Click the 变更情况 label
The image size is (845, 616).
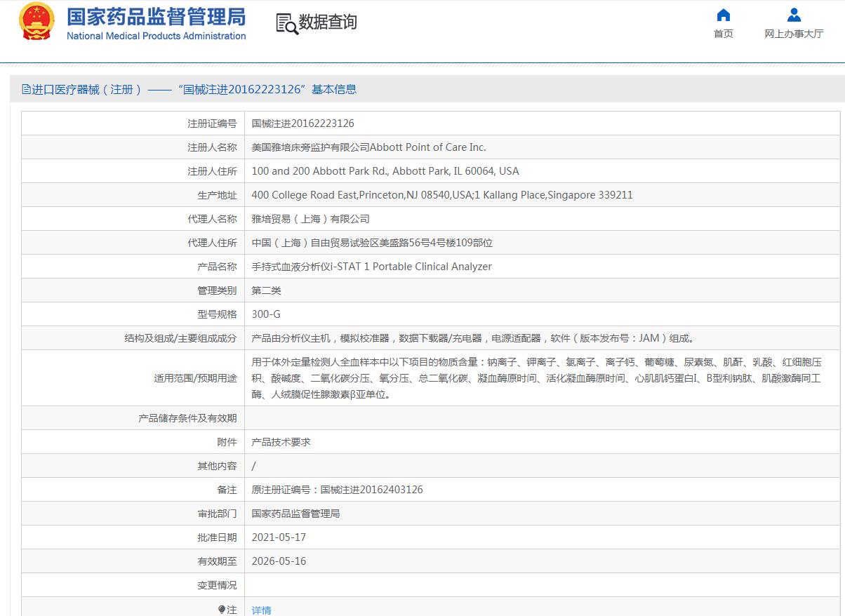[x=217, y=585]
